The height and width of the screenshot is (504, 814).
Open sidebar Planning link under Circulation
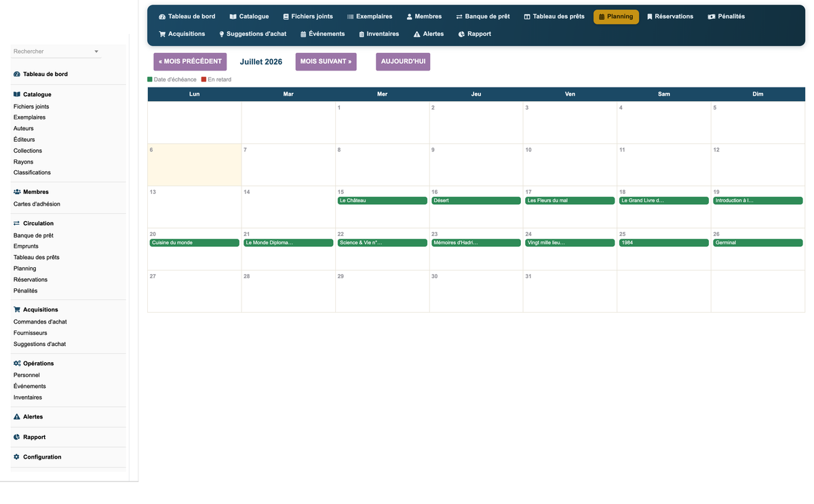[25, 269]
